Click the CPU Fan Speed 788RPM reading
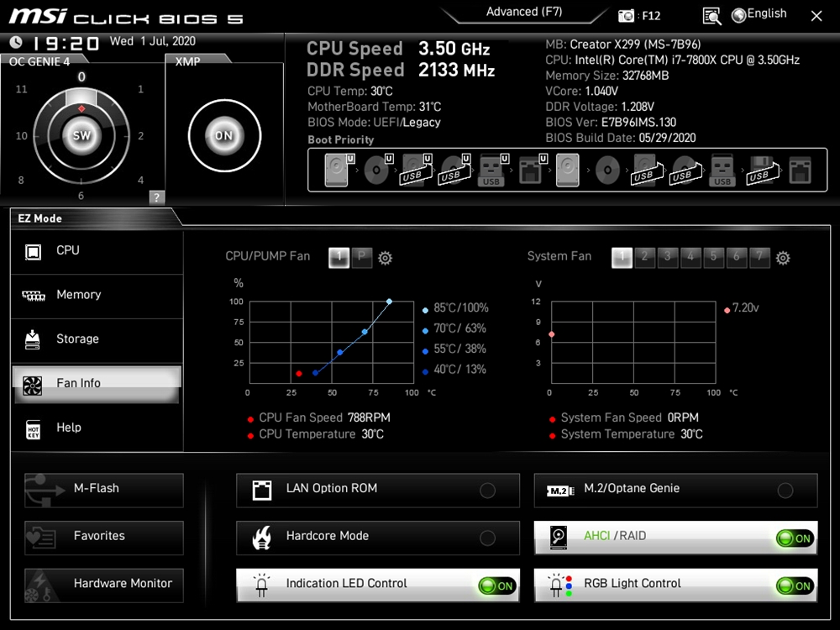This screenshot has width=840, height=630. point(324,417)
